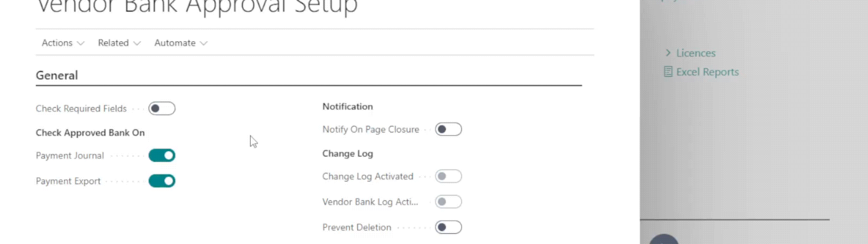
Task: Click the Excel Reports document icon
Action: pos(668,72)
